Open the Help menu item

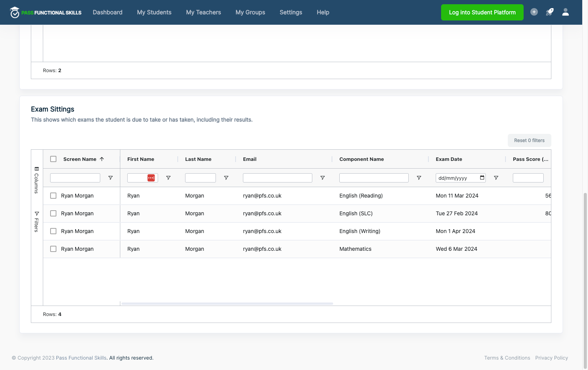323,12
